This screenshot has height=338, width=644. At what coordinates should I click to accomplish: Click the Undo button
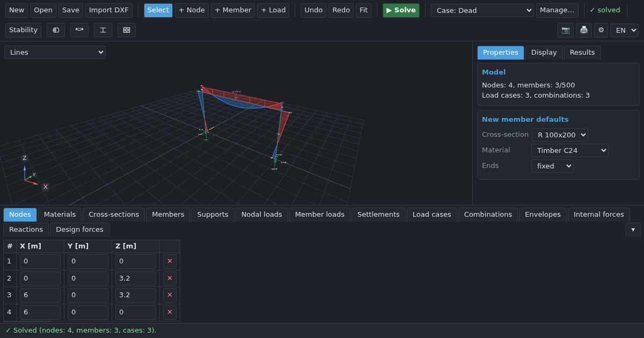click(313, 10)
